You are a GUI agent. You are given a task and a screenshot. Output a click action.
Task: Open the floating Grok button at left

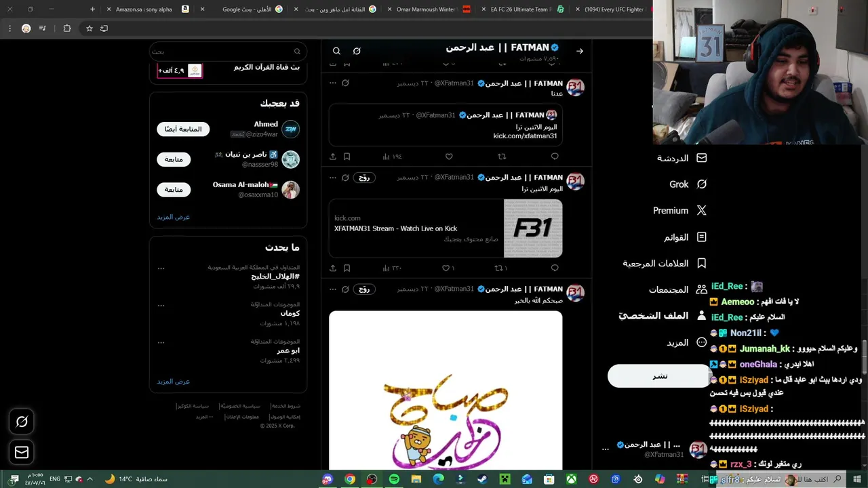pyautogui.click(x=22, y=422)
